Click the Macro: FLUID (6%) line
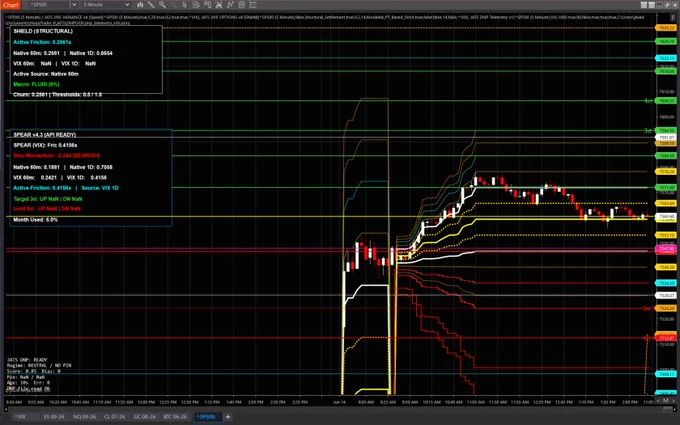Viewport: 680px width, 425px height. click(36, 84)
